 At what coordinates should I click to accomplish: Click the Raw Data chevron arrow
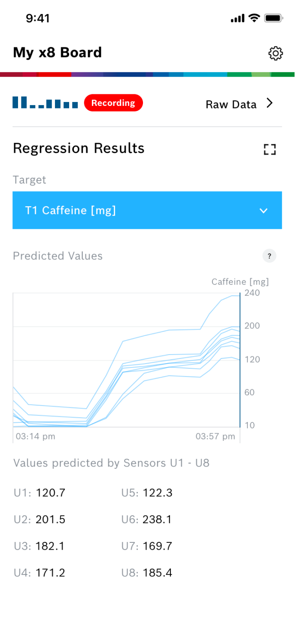pos(270,103)
